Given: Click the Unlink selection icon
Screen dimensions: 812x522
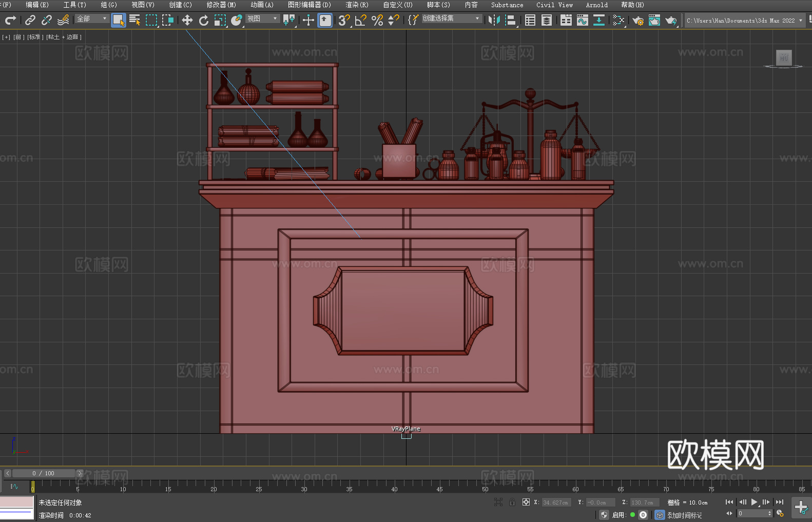Looking at the screenshot, I should pos(47,20).
